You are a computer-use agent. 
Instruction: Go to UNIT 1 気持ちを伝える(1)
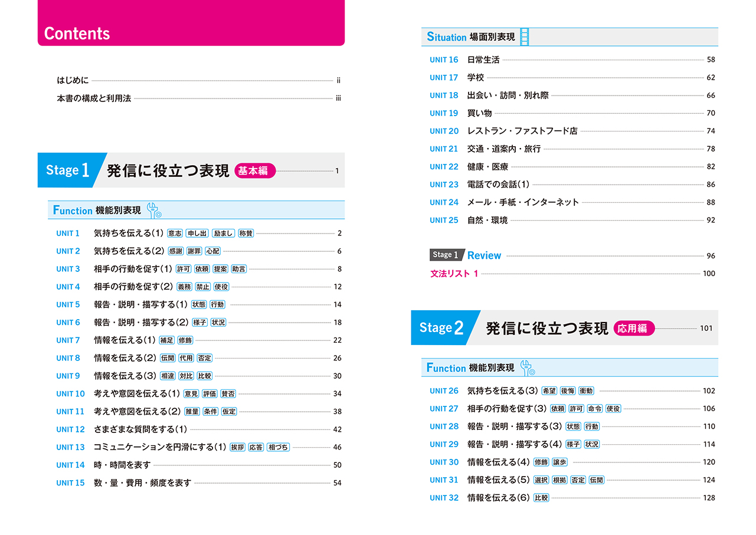(199, 233)
